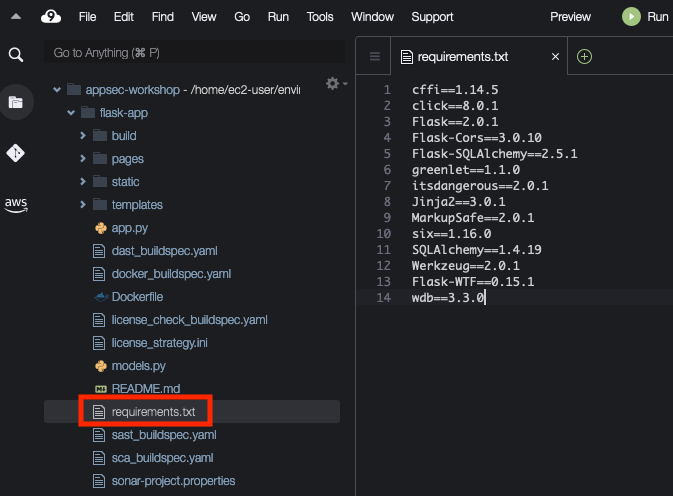Click the wdb==3.3.0 line
The width and height of the screenshot is (673, 496).
pyautogui.click(x=448, y=297)
